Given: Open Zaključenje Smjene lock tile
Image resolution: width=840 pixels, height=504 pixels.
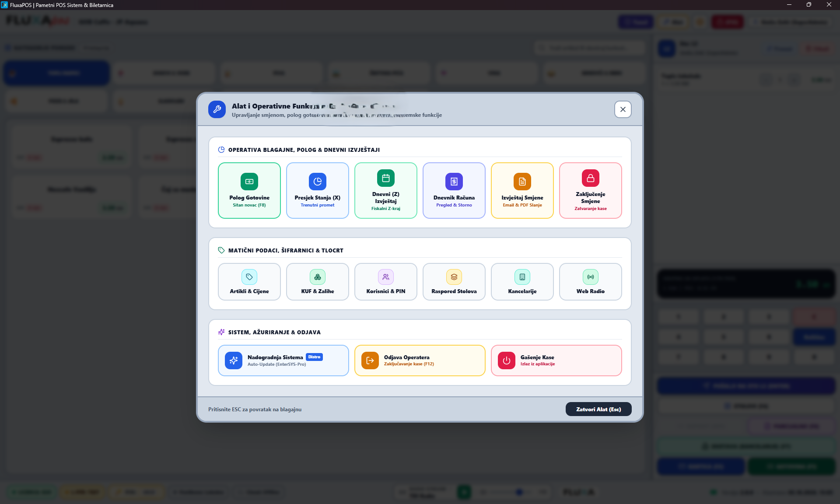Looking at the screenshot, I should (590, 190).
